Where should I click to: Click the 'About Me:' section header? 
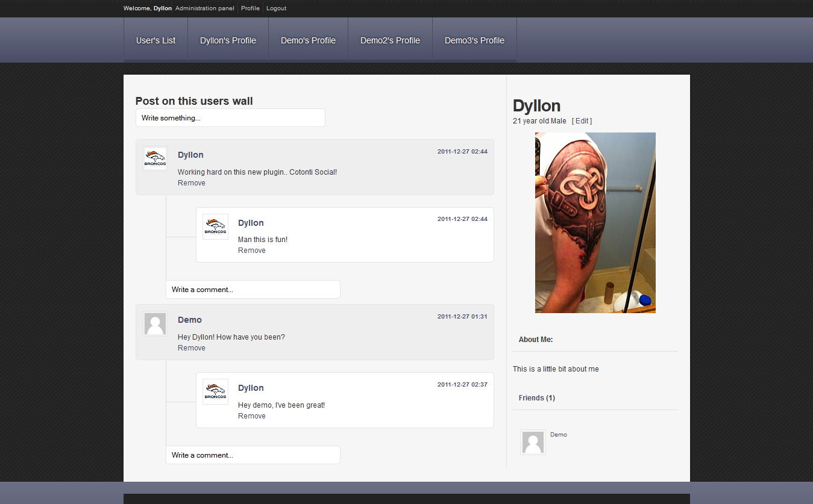pyautogui.click(x=536, y=340)
